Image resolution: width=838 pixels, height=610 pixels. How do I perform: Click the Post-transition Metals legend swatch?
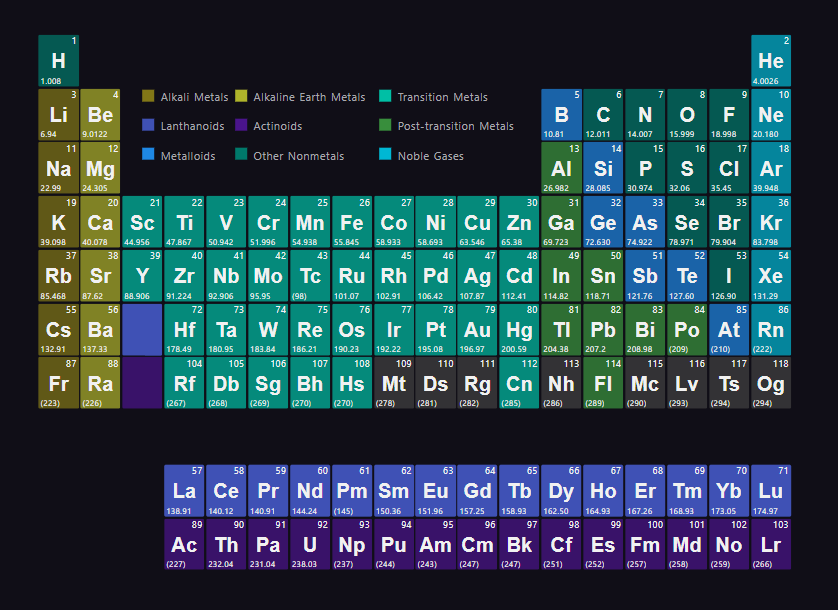385,125
